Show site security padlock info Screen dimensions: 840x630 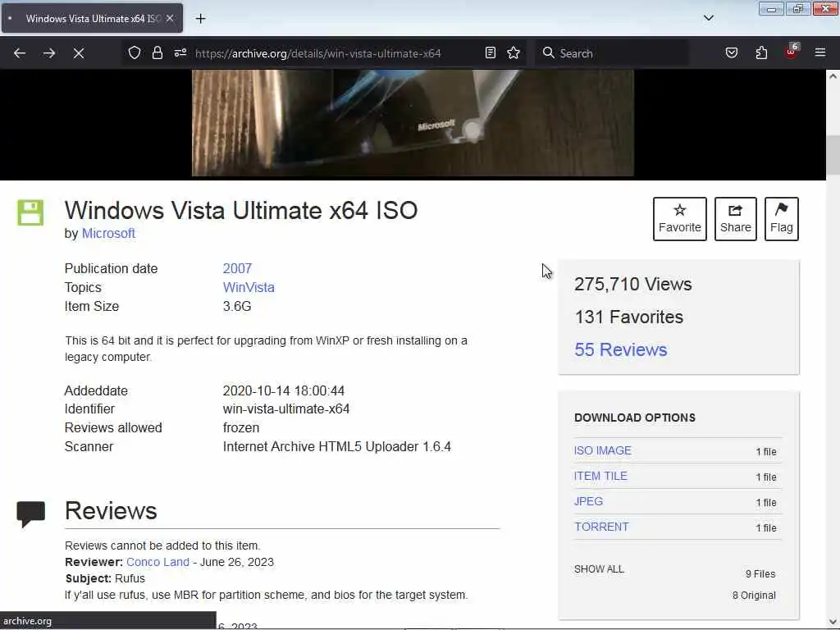[x=157, y=52]
